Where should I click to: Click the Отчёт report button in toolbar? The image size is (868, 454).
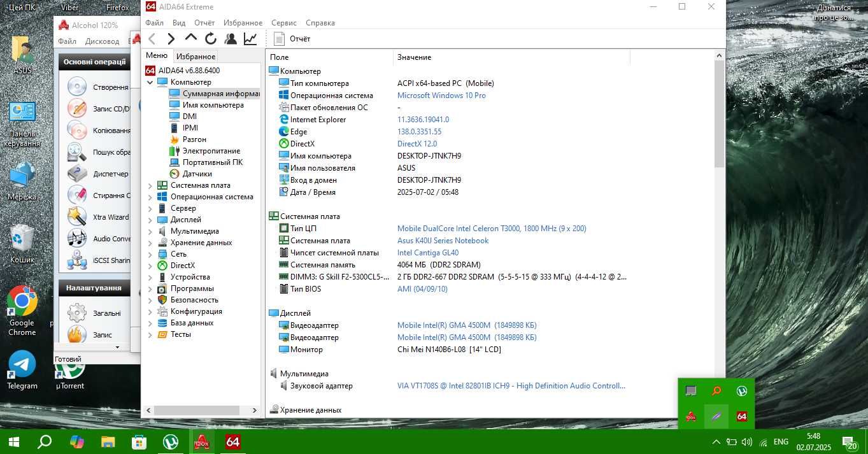[x=292, y=39]
